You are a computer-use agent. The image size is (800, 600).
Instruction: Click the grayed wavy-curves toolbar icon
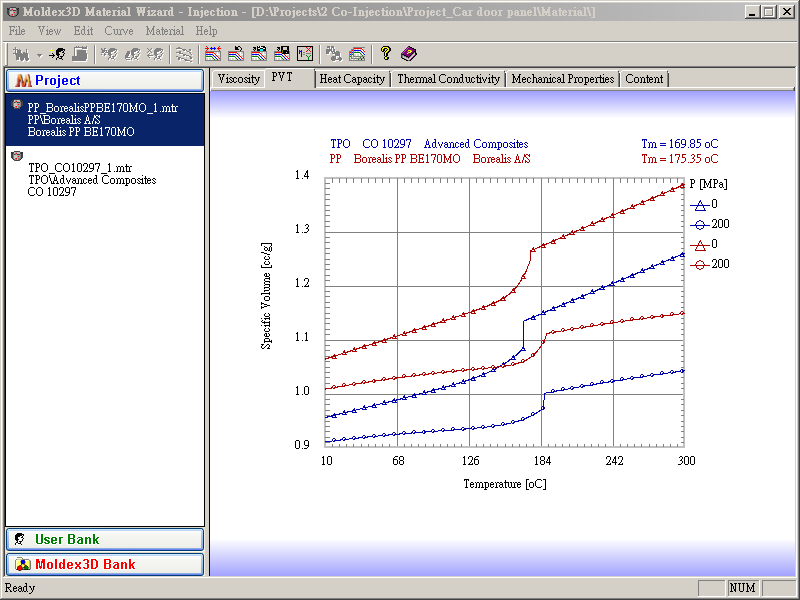184,54
